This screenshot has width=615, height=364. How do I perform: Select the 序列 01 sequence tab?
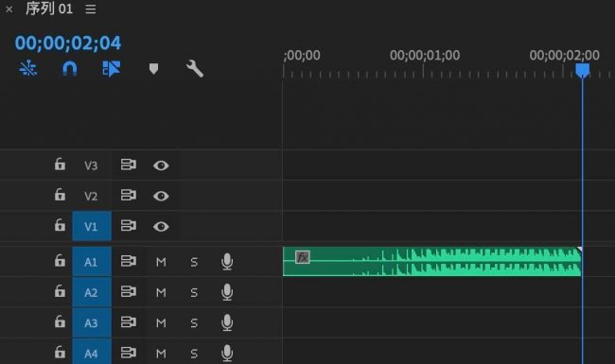[49, 9]
